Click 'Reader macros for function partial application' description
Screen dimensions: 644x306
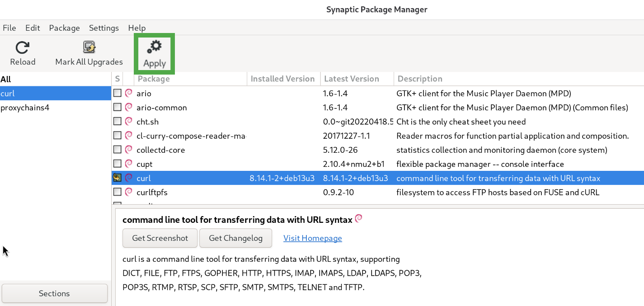point(512,136)
